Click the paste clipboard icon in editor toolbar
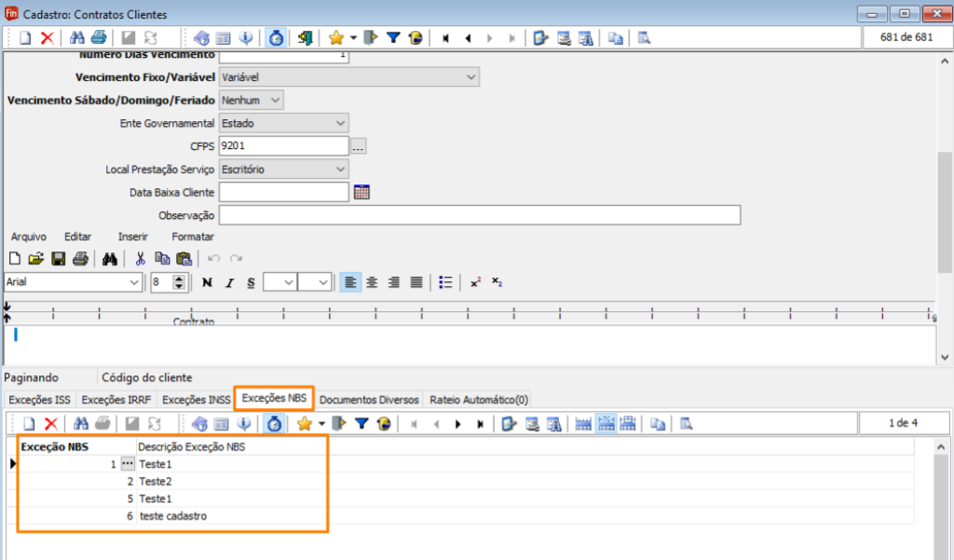The image size is (954, 560). (x=184, y=259)
